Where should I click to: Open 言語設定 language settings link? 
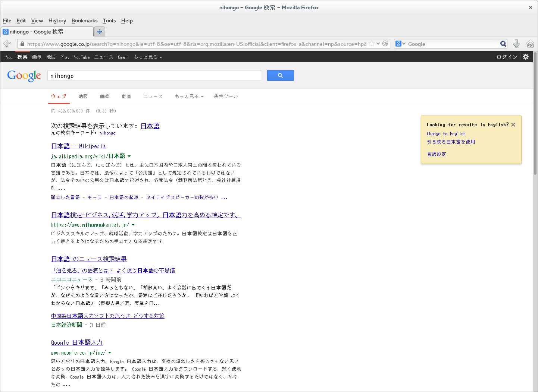tap(437, 154)
